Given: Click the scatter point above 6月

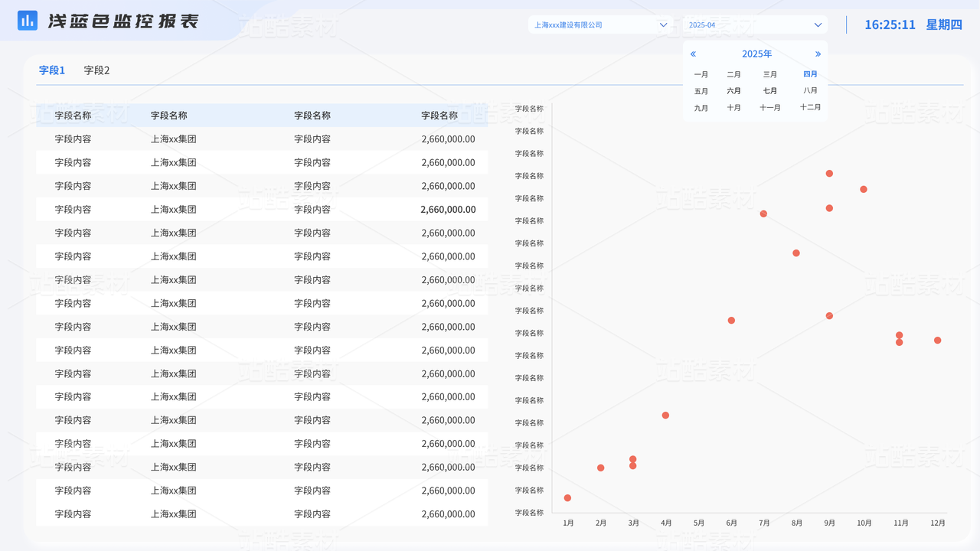Looking at the screenshot, I should [x=731, y=321].
